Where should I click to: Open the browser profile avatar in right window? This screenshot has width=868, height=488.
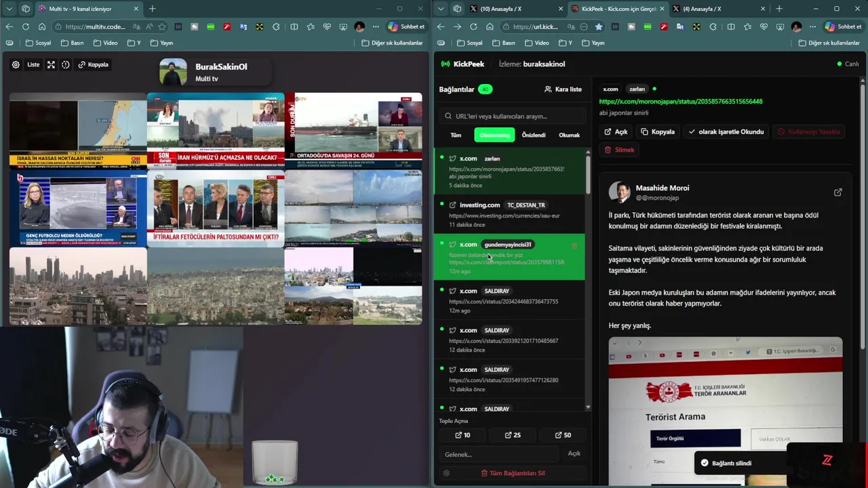[796, 26]
